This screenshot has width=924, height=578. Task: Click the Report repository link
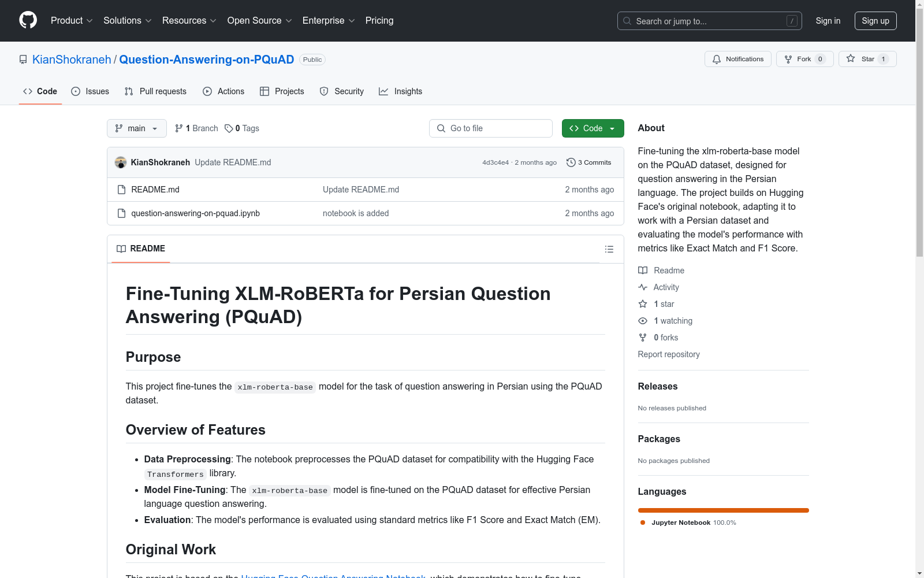(669, 354)
